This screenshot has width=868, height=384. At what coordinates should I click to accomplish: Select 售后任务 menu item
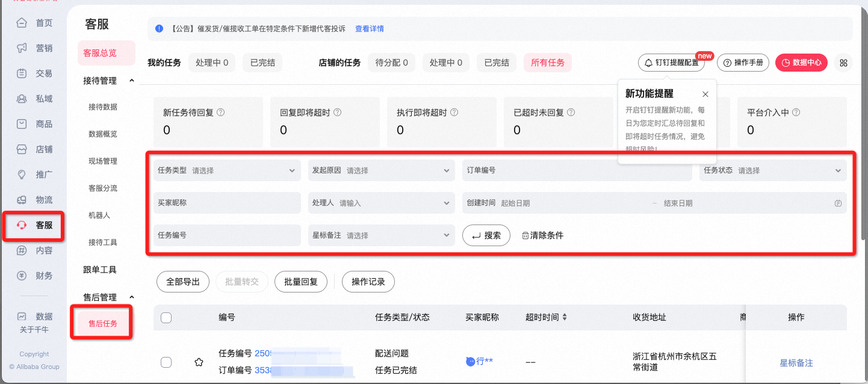click(x=103, y=324)
